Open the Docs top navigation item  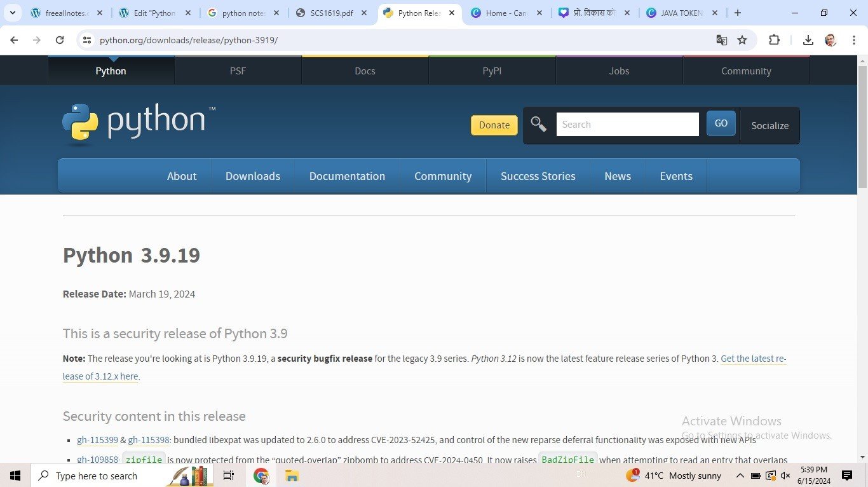point(365,71)
